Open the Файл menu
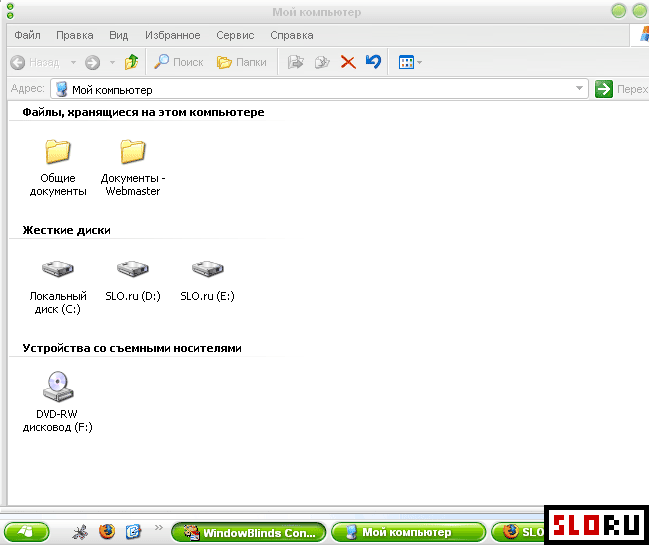Image resolution: width=649 pixels, height=545 pixels. (x=27, y=35)
